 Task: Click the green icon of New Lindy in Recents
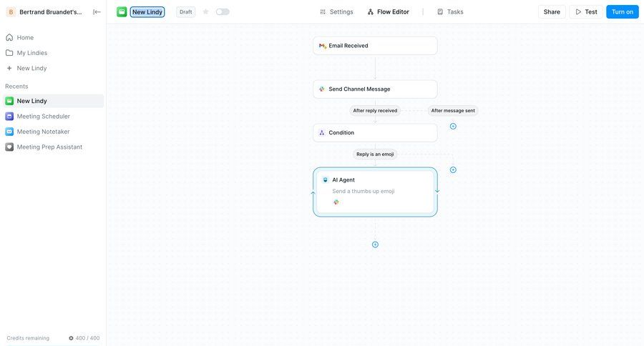click(9, 101)
